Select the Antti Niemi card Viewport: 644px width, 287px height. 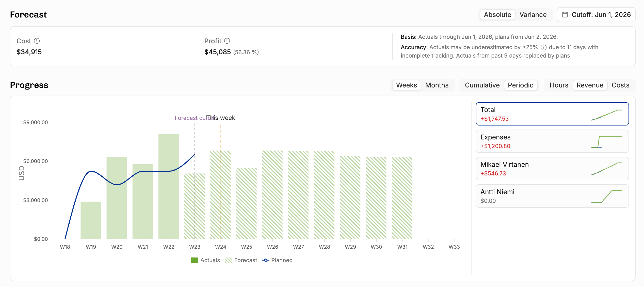pos(552,196)
